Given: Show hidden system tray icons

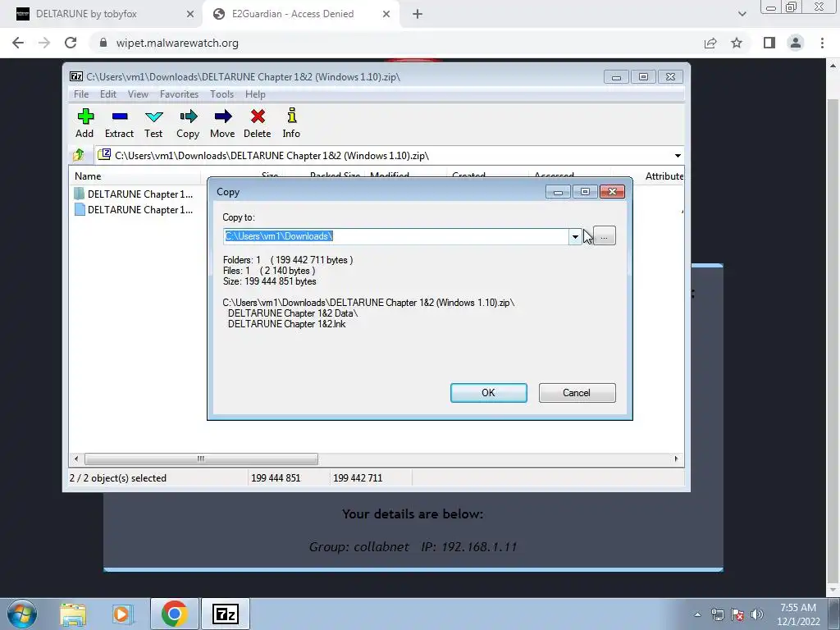Looking at the screenshot, I should click(697, 614).
